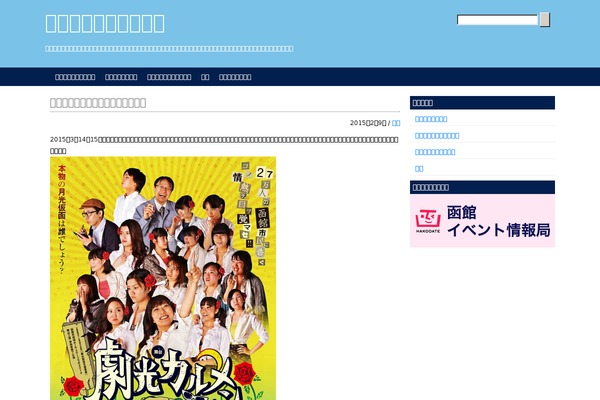
Task: Open the second navigation bar item
Action: pos(121,77)
